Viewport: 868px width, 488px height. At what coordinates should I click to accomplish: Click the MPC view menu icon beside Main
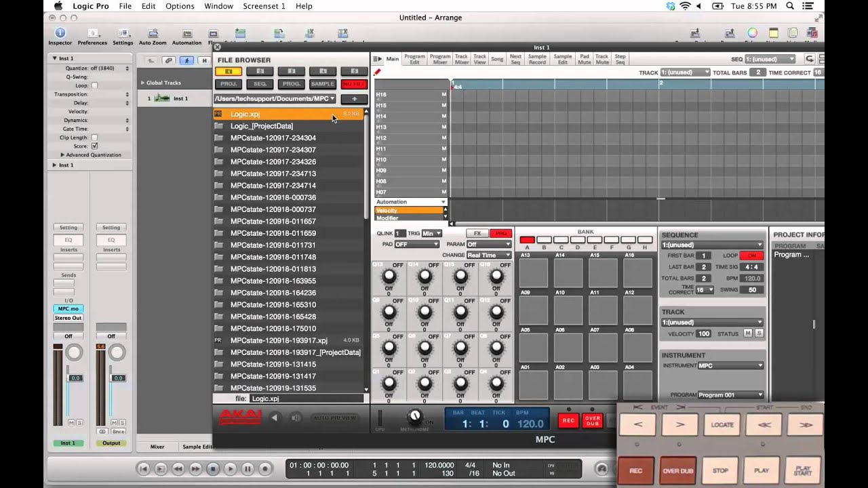pyautogui.click(x=377, y=59)
